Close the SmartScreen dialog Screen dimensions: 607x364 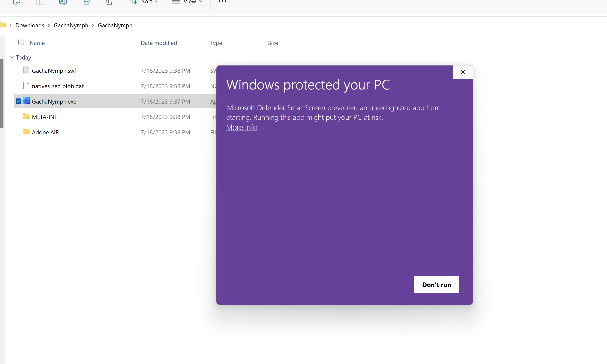pos(463,72)
